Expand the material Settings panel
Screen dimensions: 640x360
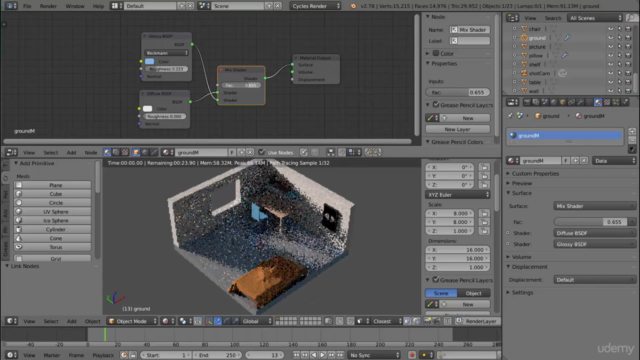522,293
